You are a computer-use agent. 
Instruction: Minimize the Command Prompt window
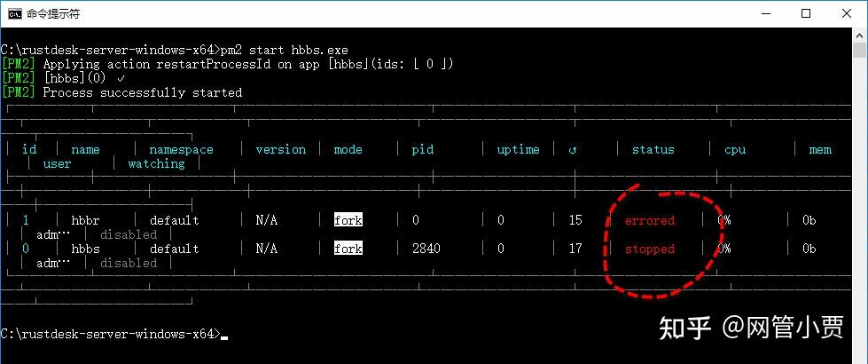point(766,13)
